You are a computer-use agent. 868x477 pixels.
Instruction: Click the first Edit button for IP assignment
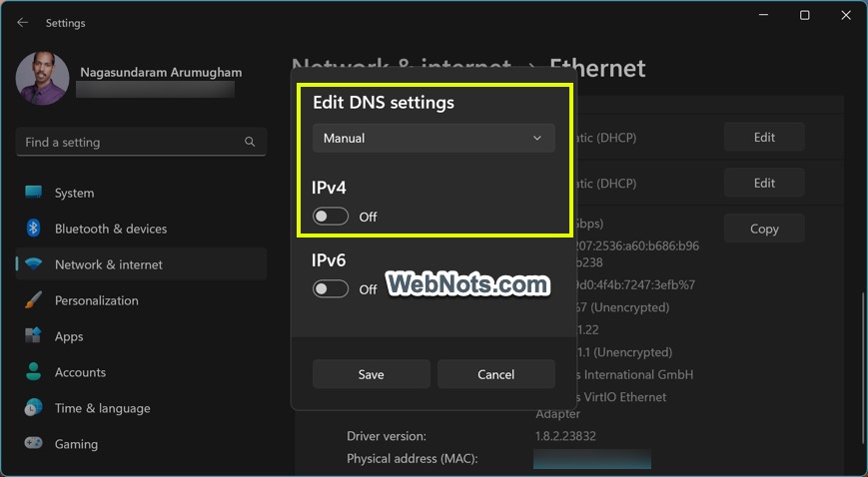click(764, 138)
